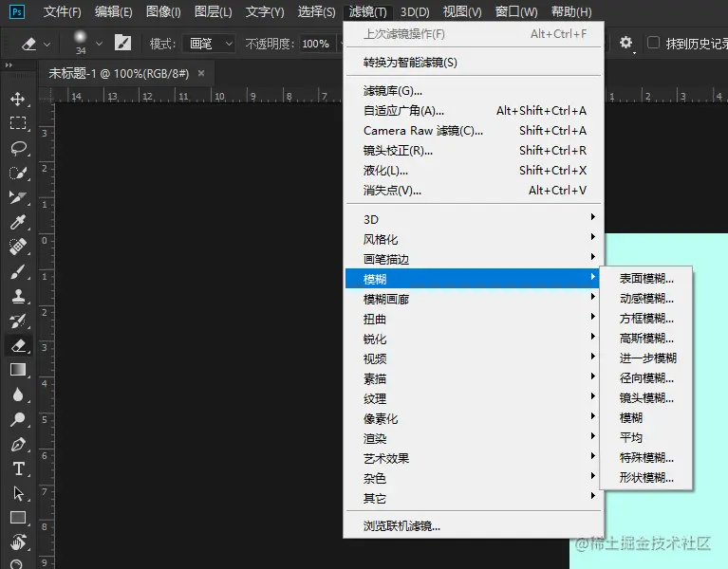Open the 帮助(H) menu
Viewport: 728px width, 569px height.
click(x=571, y=12)
